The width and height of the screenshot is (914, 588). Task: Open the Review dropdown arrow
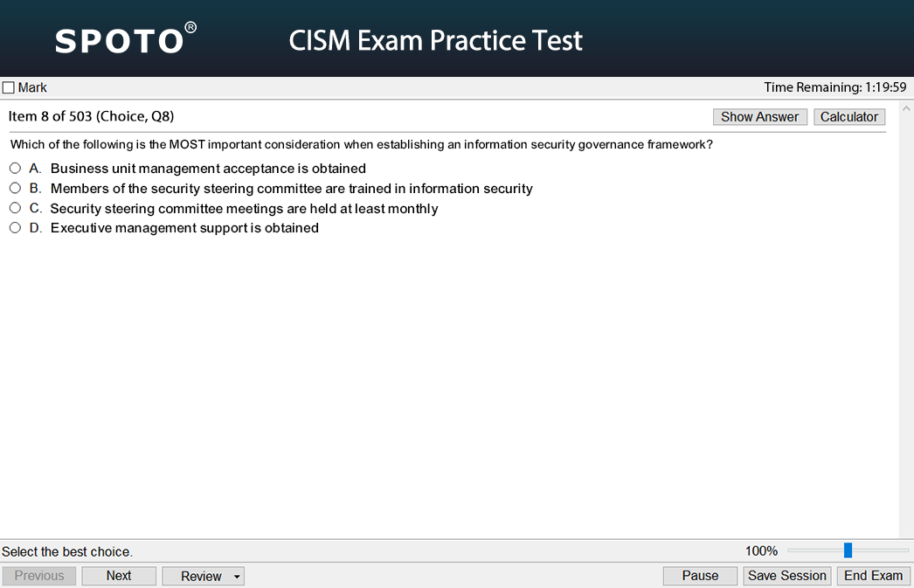coord(237,577)
